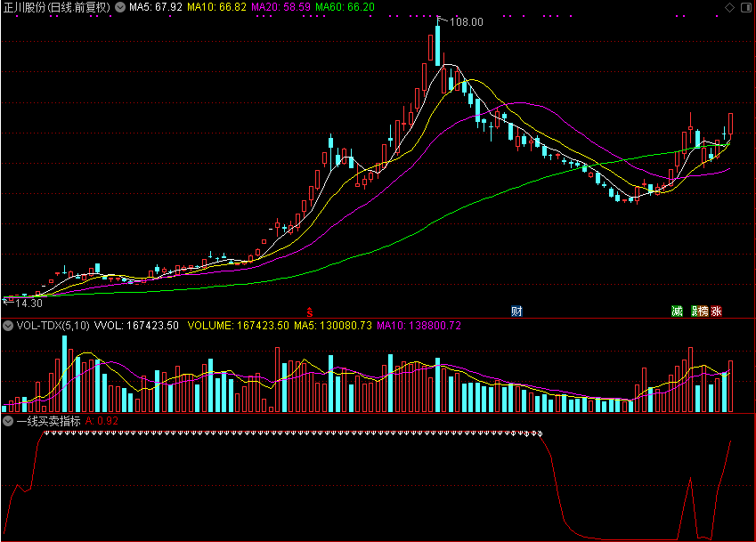Toggle the side panel icon at top right

click(746, 7)
